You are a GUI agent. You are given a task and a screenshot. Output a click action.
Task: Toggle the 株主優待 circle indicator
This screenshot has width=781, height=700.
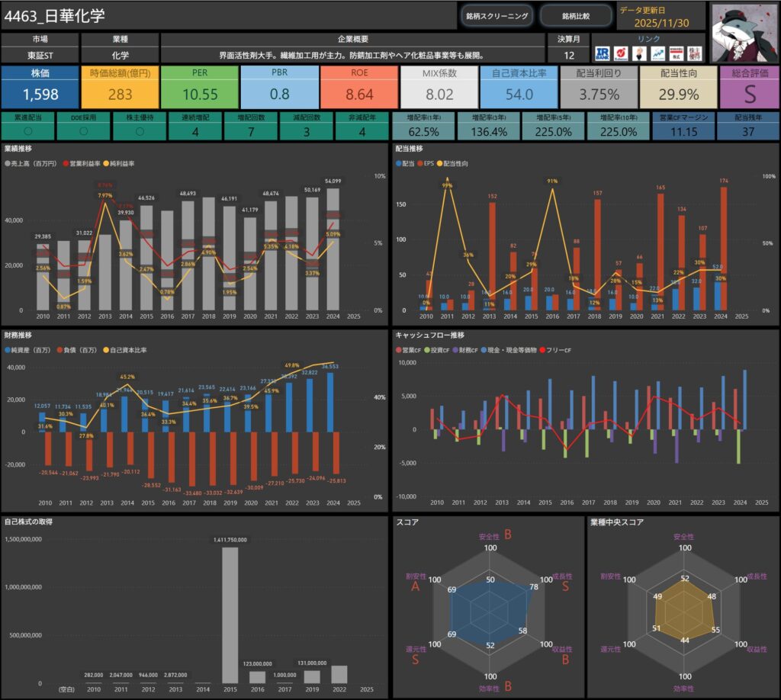139,130
